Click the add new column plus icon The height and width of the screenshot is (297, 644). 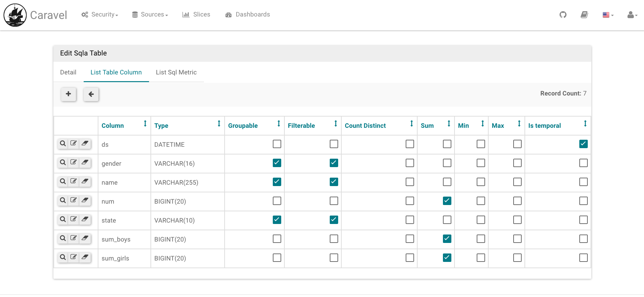click(x=69, y=94)
